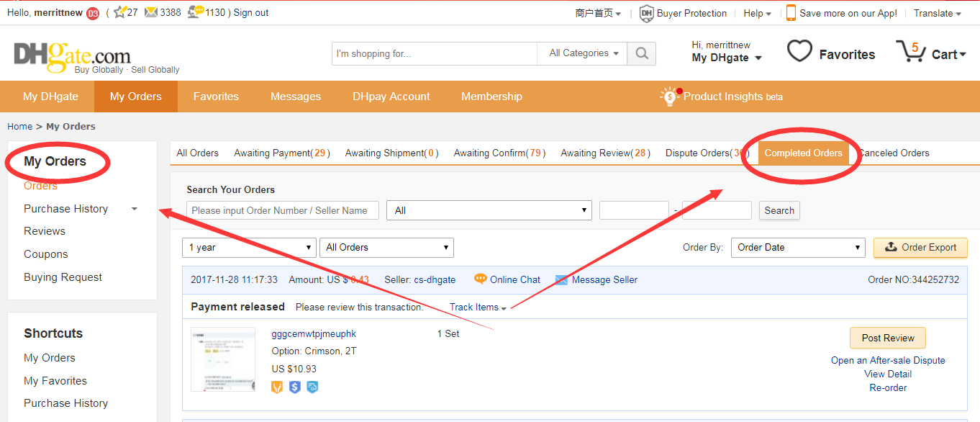980x422 pixels.
Task: Click the Order Number / Seller Name field
Action: pyautogui.click(x=283, y=210)
